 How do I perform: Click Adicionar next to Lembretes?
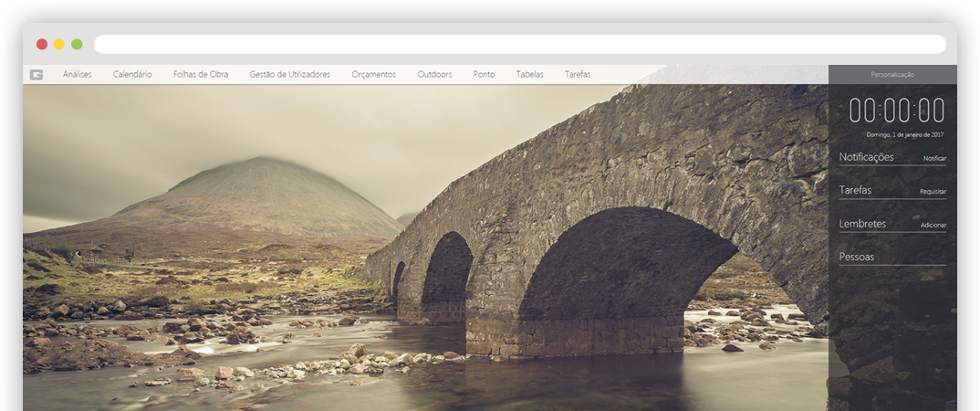point(933,225)
